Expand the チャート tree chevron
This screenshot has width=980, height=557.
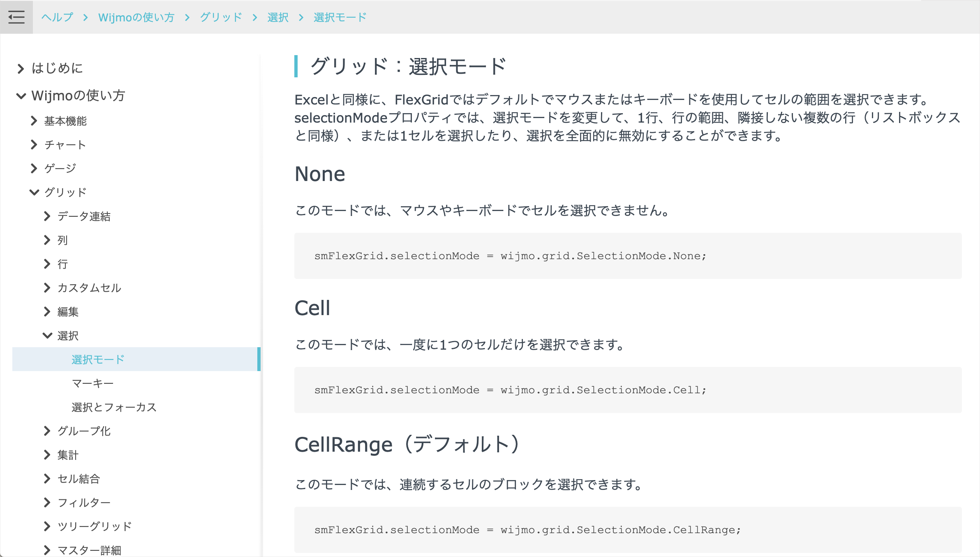(34, 145)
